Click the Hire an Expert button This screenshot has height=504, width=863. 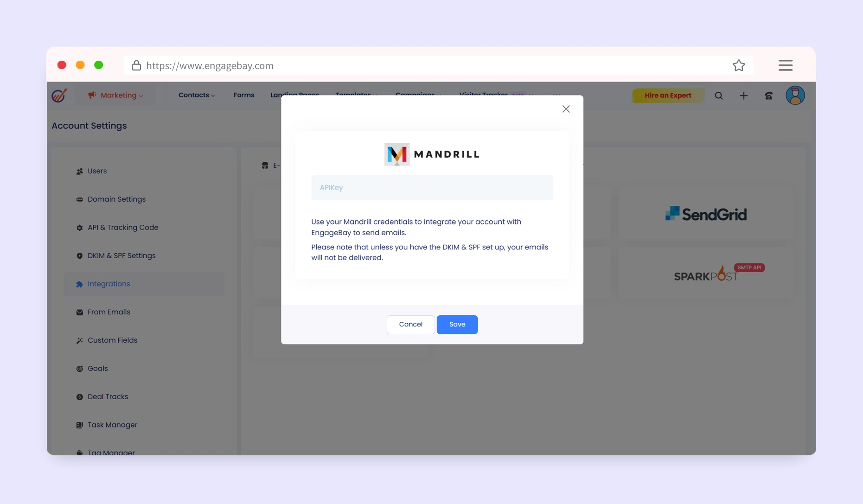click(x=668, y=95)
